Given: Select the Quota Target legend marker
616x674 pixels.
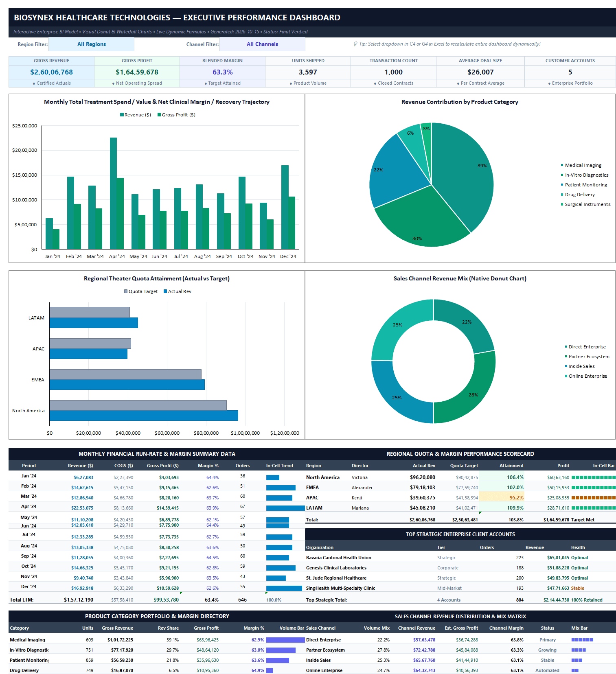Looking at the screenshot, I should click(126, 291).
